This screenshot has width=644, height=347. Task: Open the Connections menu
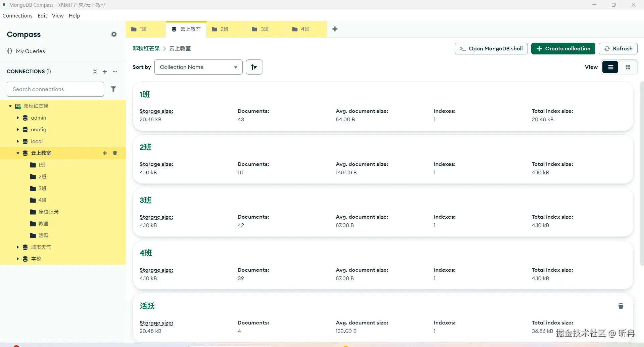17,16
